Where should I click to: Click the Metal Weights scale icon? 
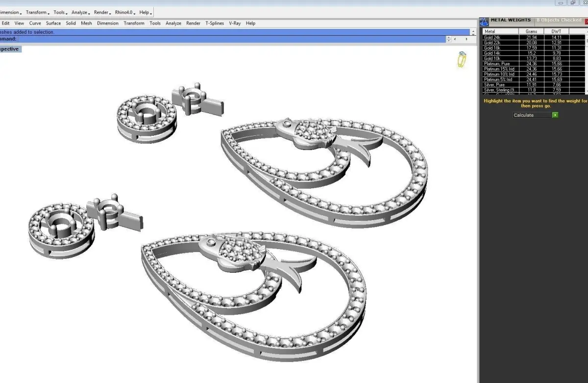pos(484,22)
